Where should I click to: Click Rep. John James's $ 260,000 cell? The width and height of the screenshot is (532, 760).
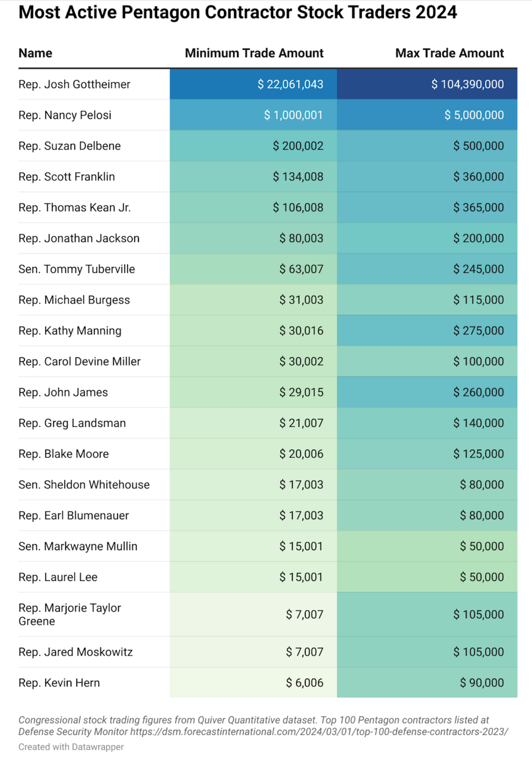point(478,392)
